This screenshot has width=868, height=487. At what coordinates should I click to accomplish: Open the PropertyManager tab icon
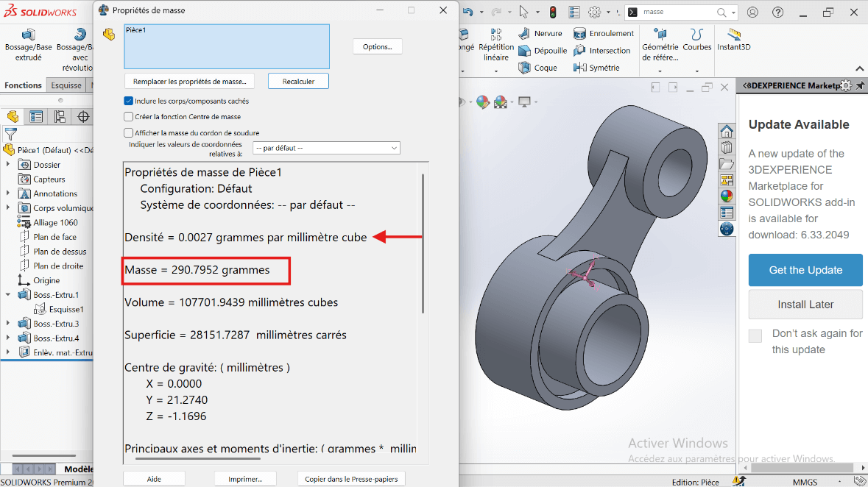pos(36,116)
